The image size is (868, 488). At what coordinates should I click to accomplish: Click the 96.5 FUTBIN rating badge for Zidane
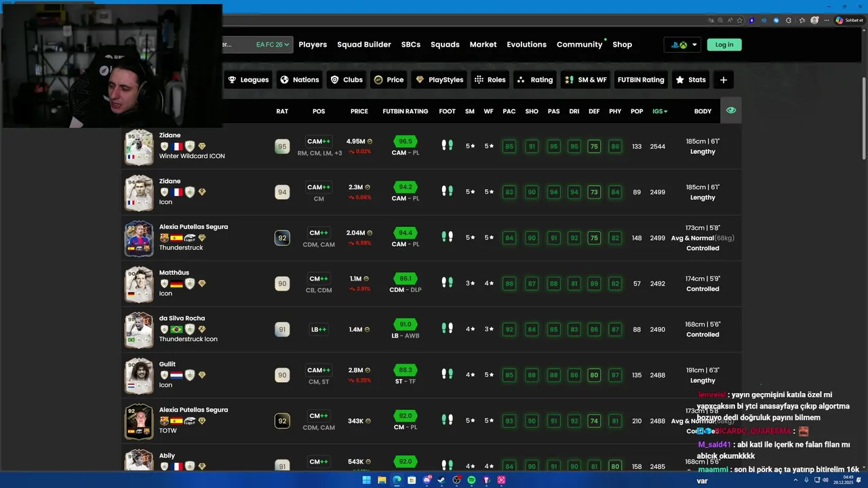point(406,142)
